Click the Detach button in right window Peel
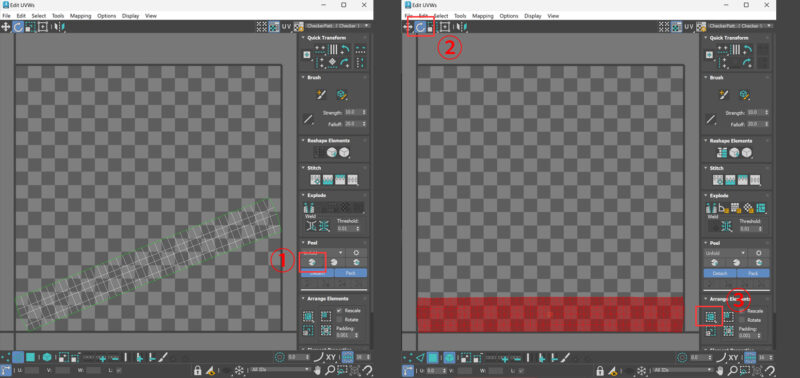The width and height of the screenshot is (800, 378). [720, 273]
